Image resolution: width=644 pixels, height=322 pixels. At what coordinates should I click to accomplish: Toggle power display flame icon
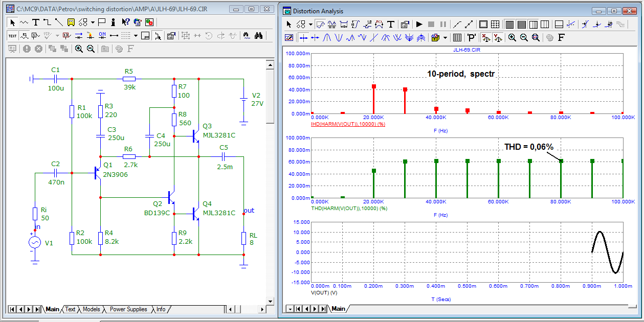pos(90,36)
